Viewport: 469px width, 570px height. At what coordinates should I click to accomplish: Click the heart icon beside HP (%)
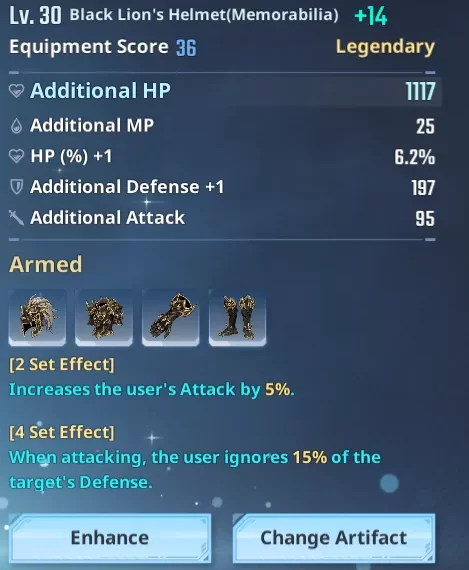tap(16, 156)
